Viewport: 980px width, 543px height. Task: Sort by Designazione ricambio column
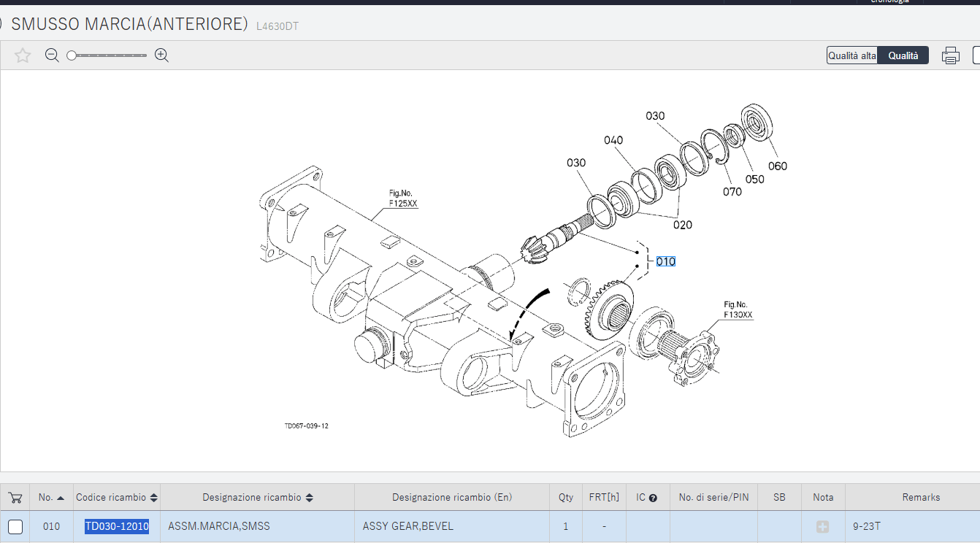click(x=309, y=498)
